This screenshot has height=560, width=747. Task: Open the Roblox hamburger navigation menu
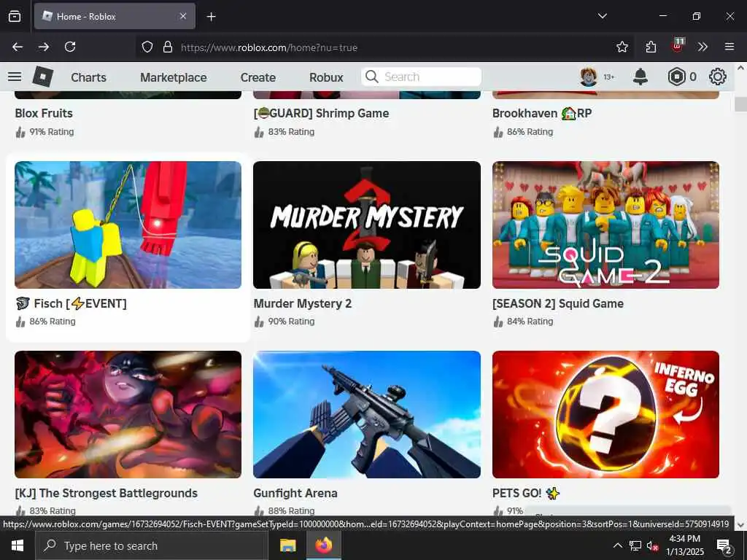(15, 77)
